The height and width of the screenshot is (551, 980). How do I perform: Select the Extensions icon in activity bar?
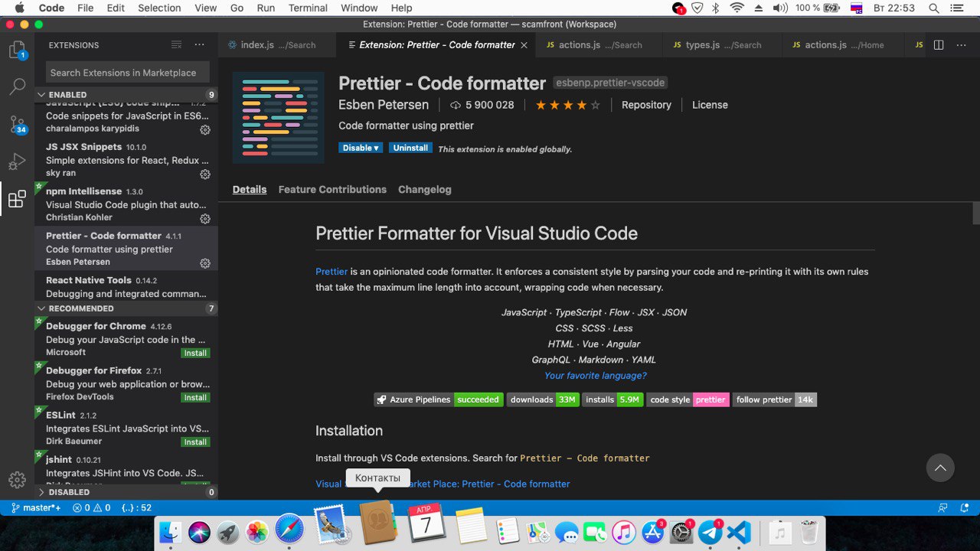point(17,199)
